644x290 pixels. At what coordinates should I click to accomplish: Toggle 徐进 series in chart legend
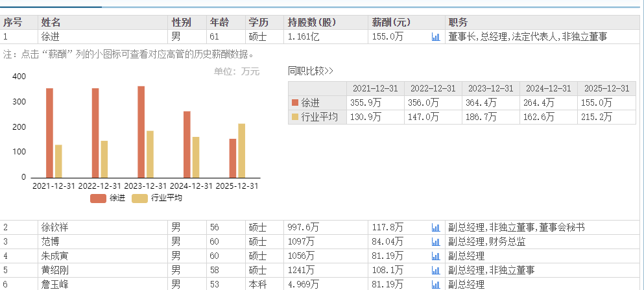[x=108, y=198]
